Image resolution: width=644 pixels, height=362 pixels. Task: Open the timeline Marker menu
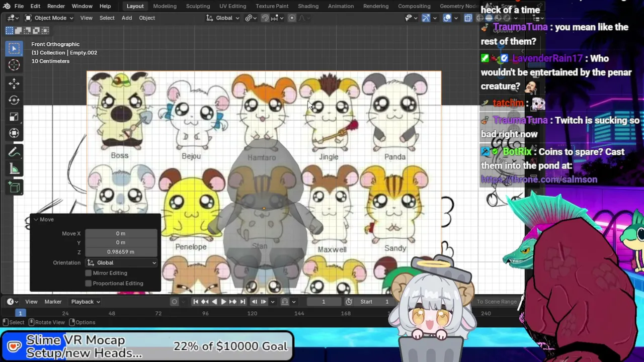pos(53,302)
